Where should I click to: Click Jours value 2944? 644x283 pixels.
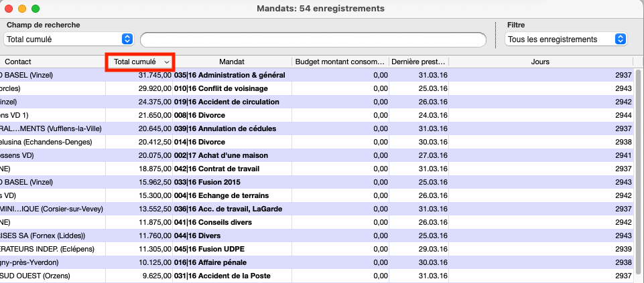coord(623,115)
